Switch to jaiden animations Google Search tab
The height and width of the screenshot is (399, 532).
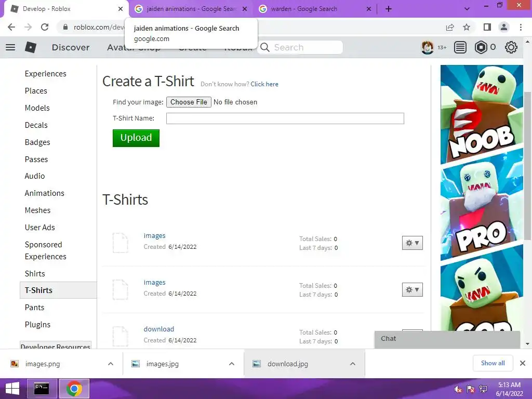[x=191, y=9]
